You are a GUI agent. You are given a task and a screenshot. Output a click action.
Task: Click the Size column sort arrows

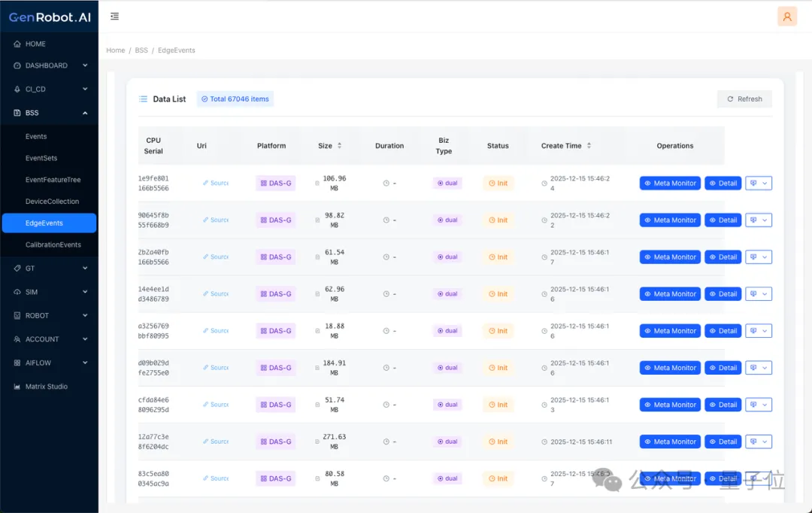[x=339, y=146]
